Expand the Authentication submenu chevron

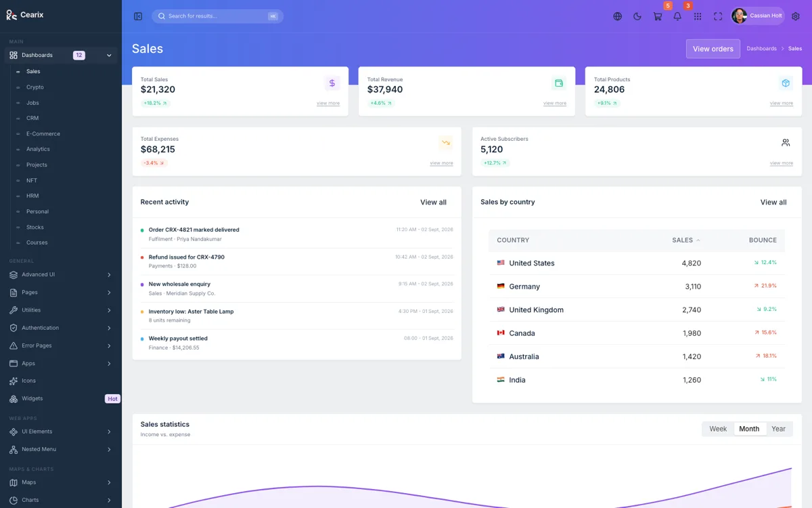click(x=109, y=328)
